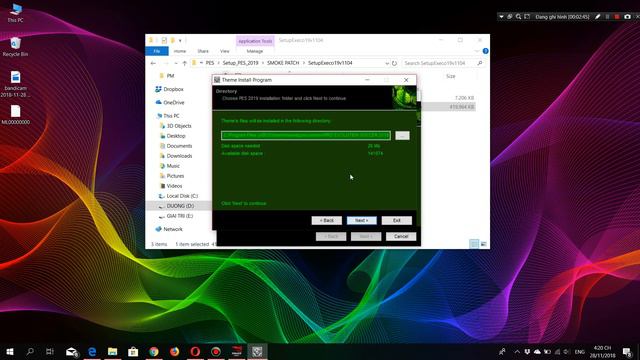Go back in File Explorer navigation
This screenshot has width=640, height=360.
(153, 63)
